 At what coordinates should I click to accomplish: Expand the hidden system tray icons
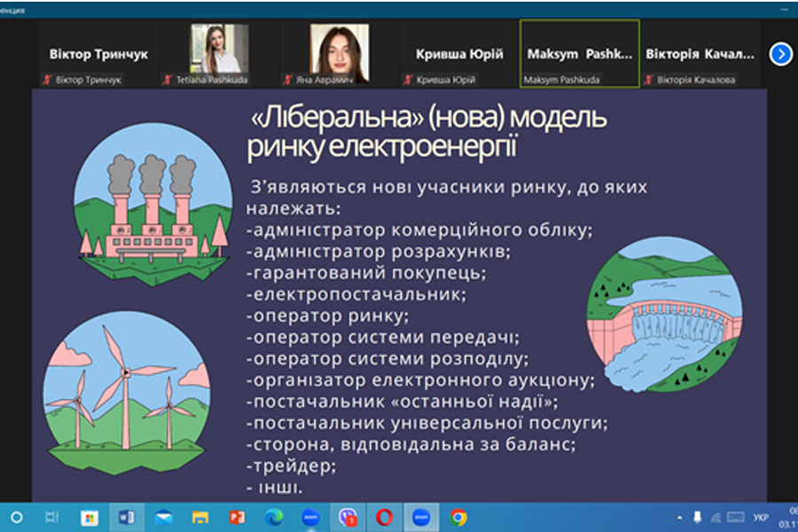[678, 517]
